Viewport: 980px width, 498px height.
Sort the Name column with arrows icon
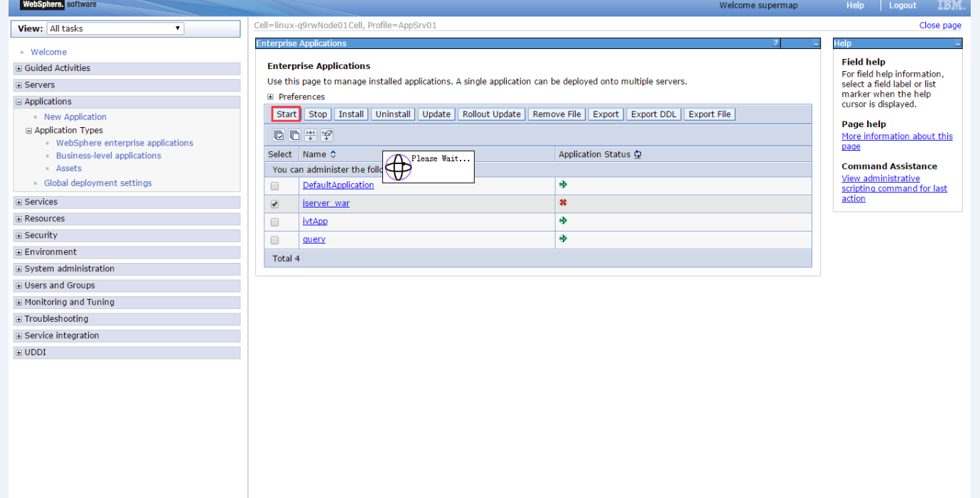pos(333,154)
